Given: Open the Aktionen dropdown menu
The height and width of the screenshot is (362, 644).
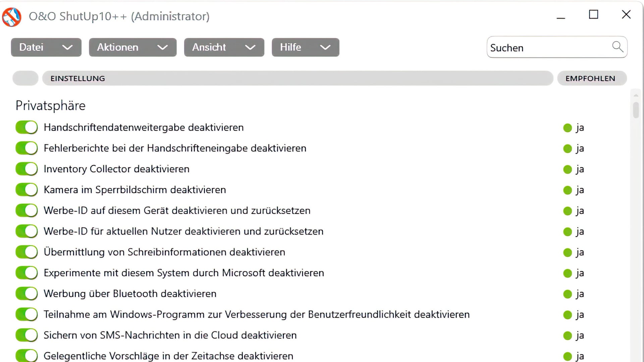Looking at the screenshot, I should [133, 47].
